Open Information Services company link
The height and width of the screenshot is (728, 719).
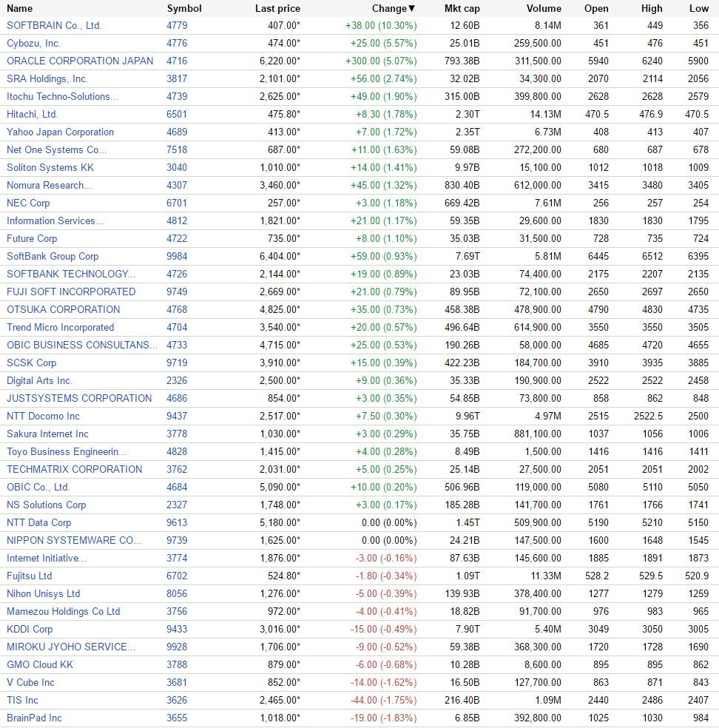click(x=55, y=220)
